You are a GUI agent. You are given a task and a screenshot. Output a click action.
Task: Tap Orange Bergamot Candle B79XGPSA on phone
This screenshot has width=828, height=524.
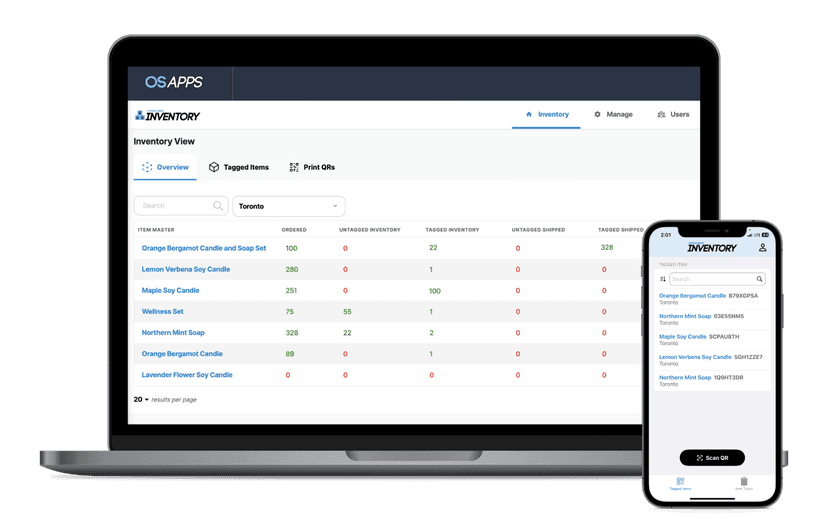coord(712,298)
